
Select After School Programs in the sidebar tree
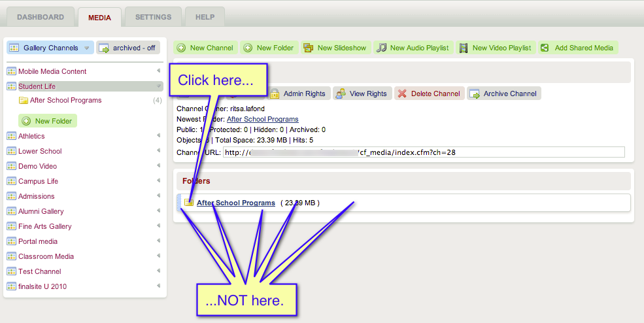point(65,100)
